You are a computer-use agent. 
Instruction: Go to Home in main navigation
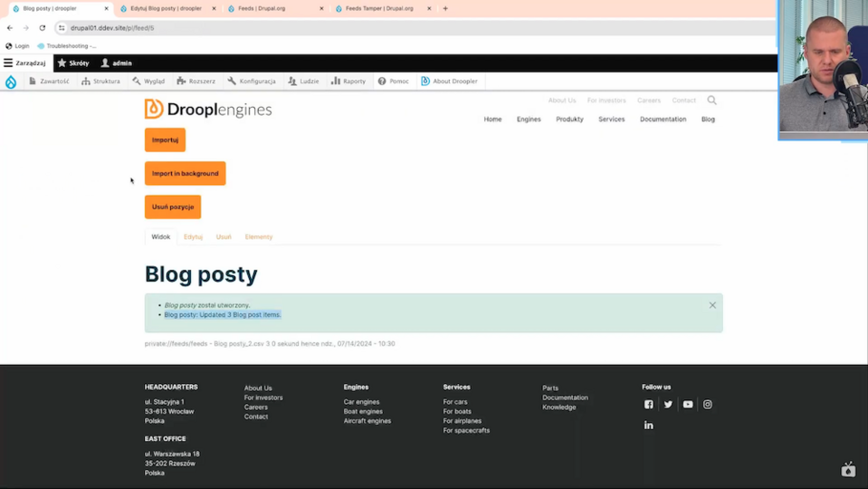(x=492, y=119)
